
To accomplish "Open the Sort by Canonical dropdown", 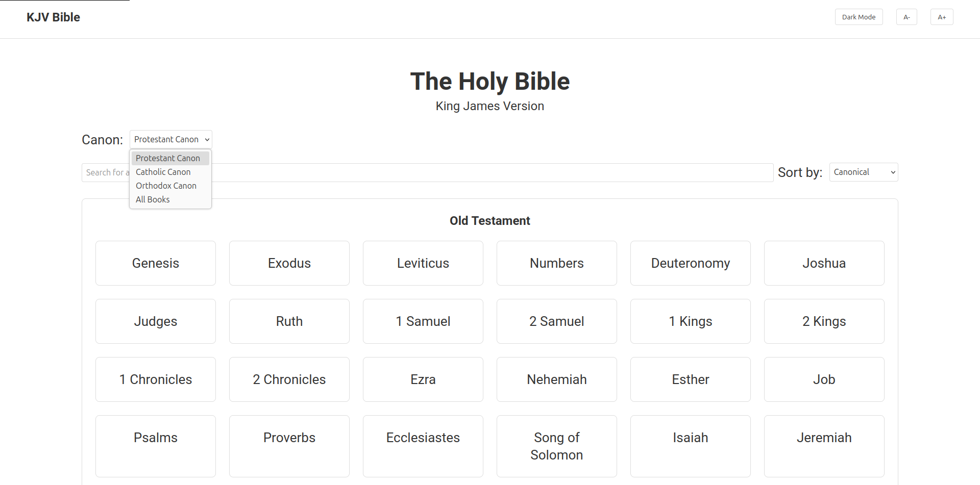I will point(863,172).
